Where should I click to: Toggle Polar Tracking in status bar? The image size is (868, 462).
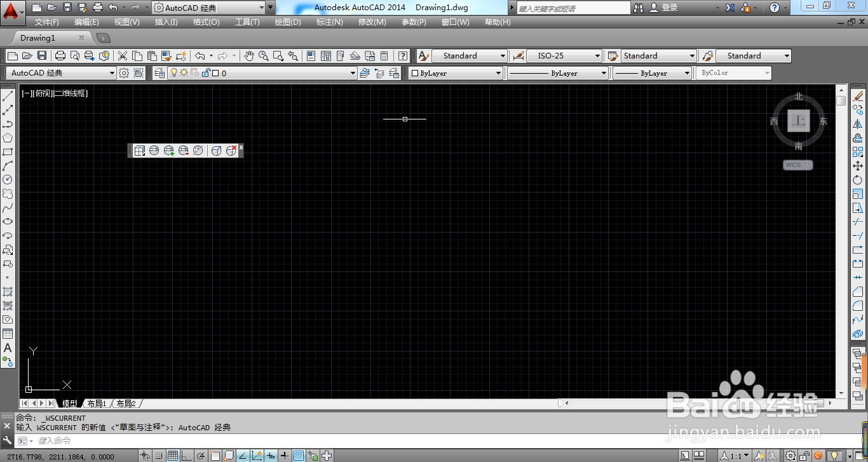point(201,456)
